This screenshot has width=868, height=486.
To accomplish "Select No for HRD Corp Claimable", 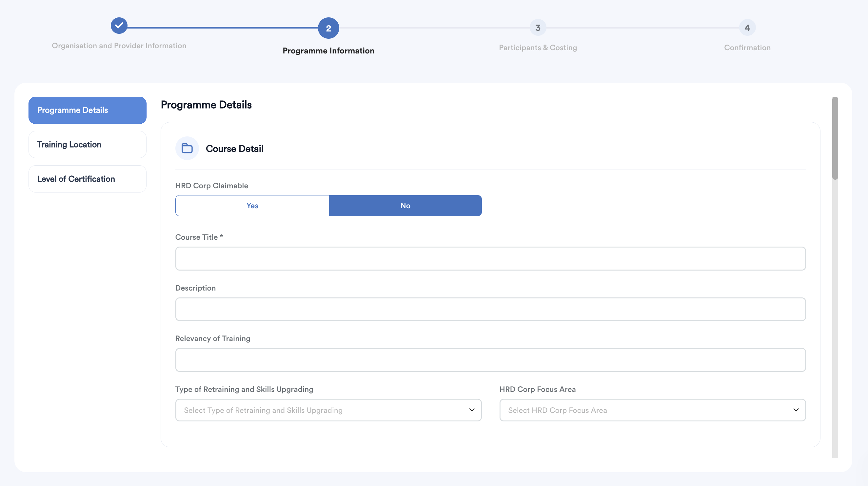I will pyautogui.click(x=405, y=206).
